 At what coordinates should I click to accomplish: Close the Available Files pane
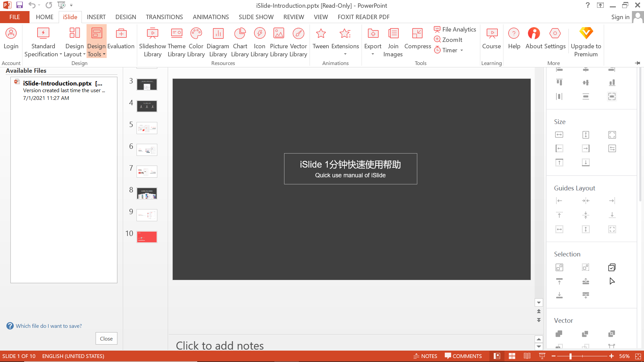tap(106, 339)
